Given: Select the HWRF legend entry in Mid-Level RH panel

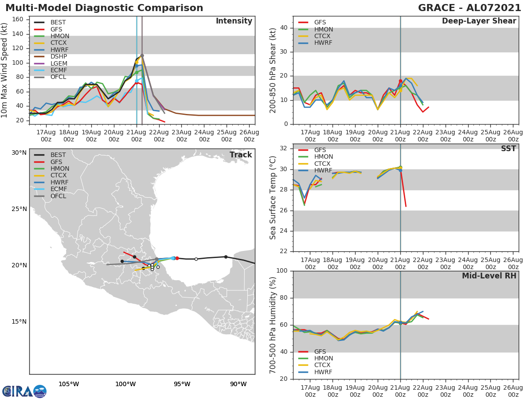Looking at the screenshot, I should coord(315,372).
